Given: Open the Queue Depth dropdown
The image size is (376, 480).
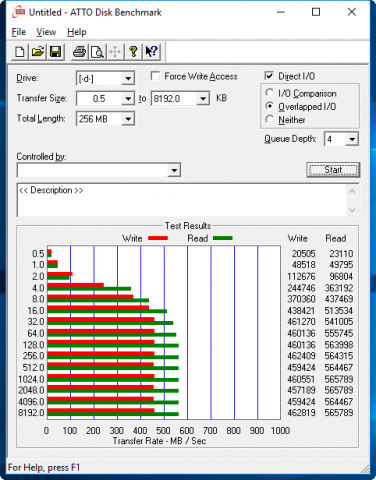Looking at the screenshot, I should (x=352, y=139).
